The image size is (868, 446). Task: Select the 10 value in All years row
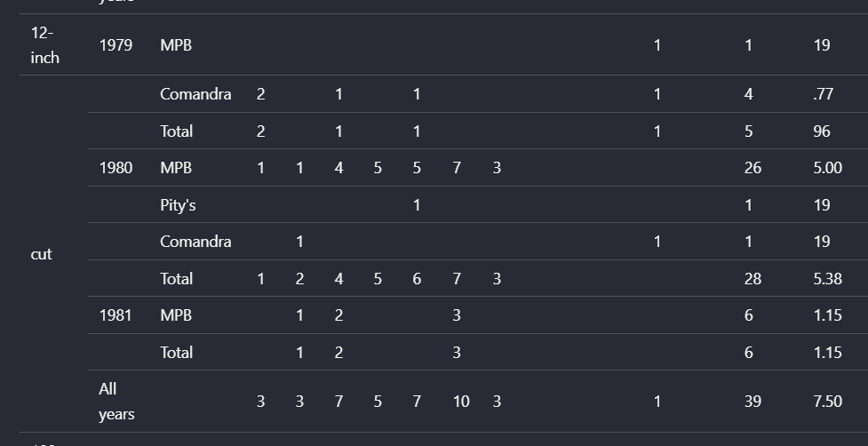click(x=461, y=402)
